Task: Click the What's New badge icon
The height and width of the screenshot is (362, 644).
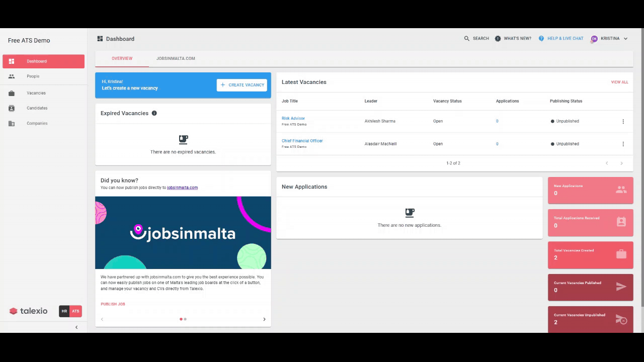Action: (x=498, y=39)
